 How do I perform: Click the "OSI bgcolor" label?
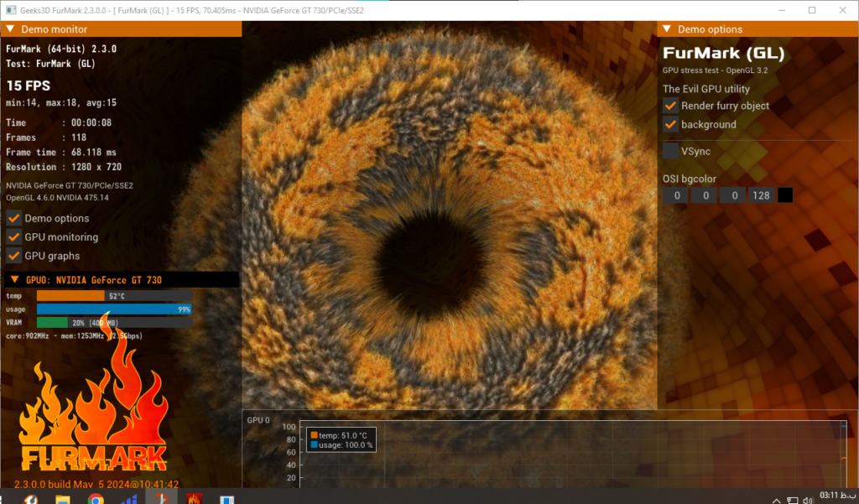coord(690,179)
